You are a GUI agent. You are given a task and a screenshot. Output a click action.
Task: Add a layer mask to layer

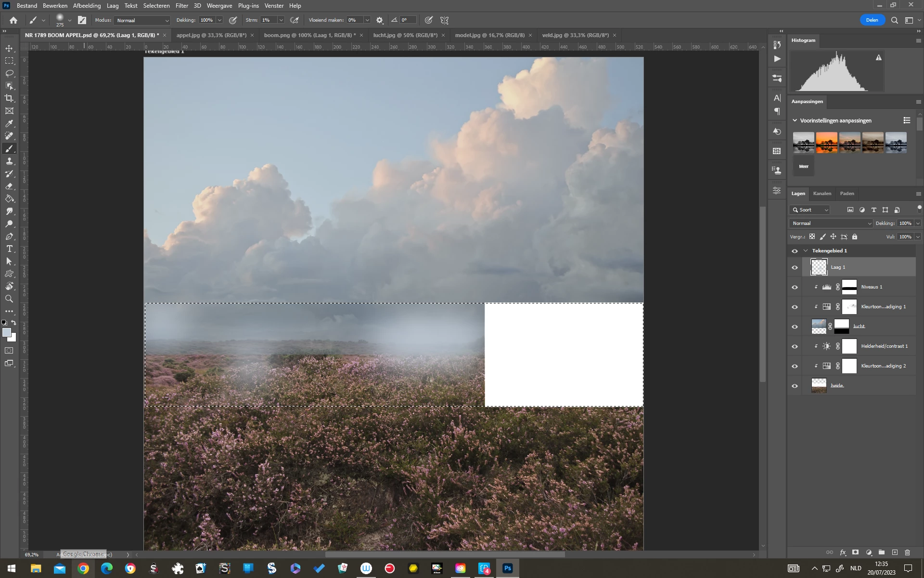point(855,552)
